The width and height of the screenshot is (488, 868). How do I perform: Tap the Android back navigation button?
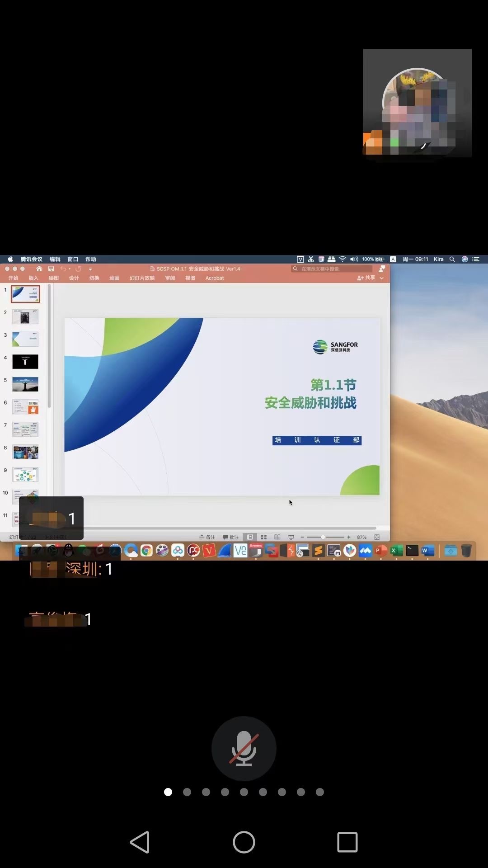[x=140, y=842]
